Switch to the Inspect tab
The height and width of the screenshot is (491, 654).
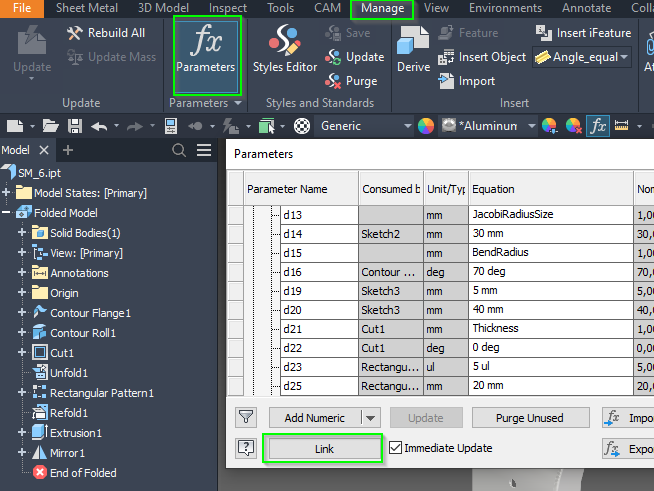pos(228,8)
